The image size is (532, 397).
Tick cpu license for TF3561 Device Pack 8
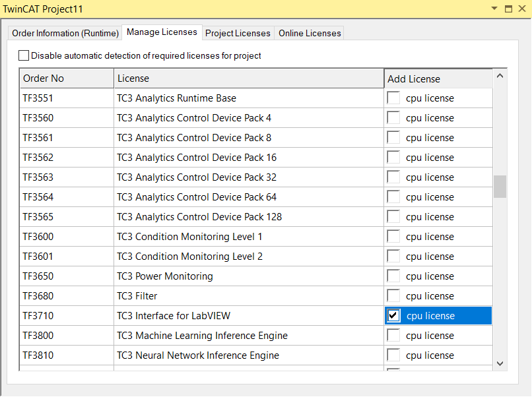pyautogui.click(x=393, y=138)
